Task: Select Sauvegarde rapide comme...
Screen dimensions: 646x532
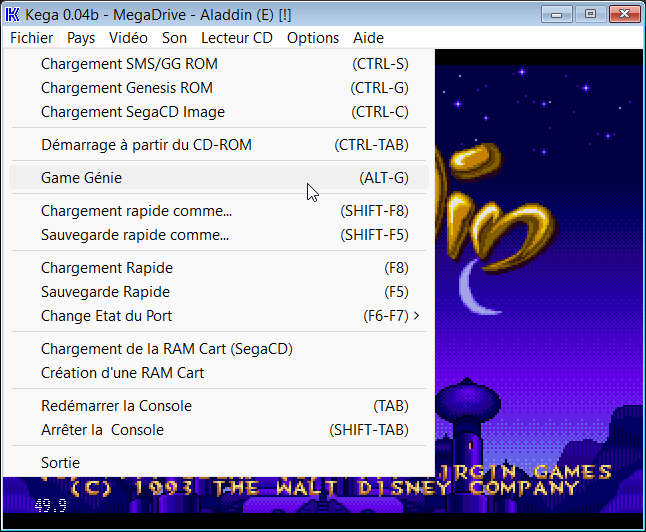Action: 219,234
